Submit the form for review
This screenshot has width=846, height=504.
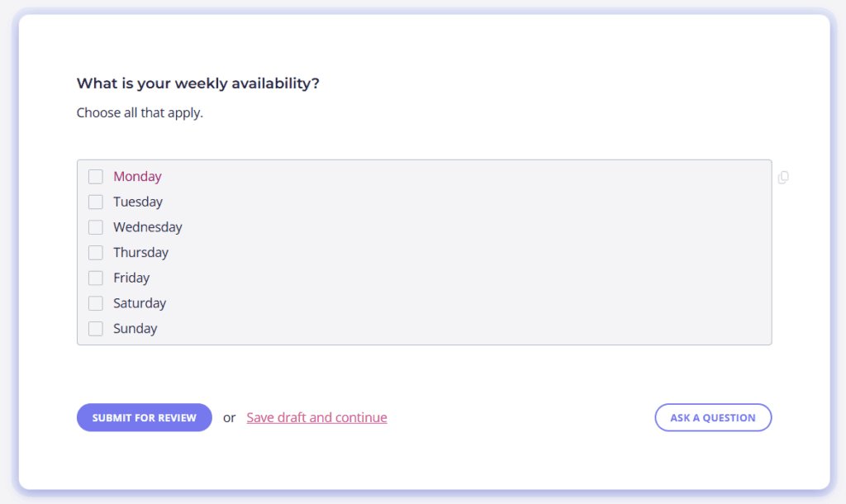[x=144, y=418]
